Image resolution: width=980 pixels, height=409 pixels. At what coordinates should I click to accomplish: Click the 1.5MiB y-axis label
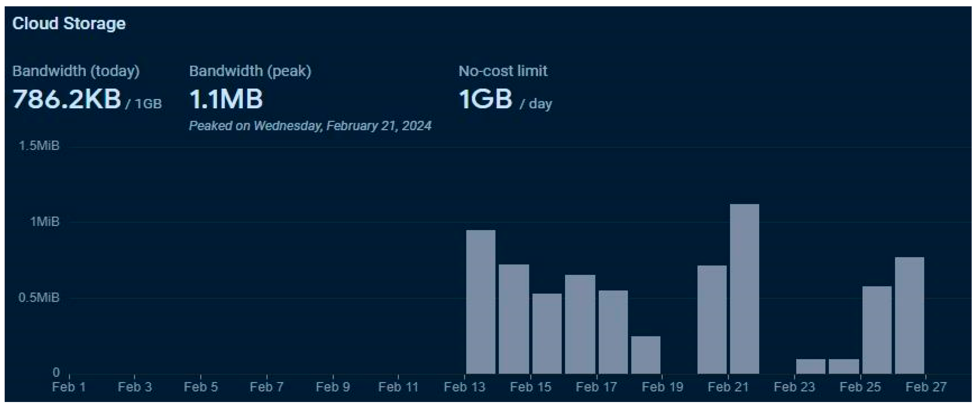tap(39, 146)
